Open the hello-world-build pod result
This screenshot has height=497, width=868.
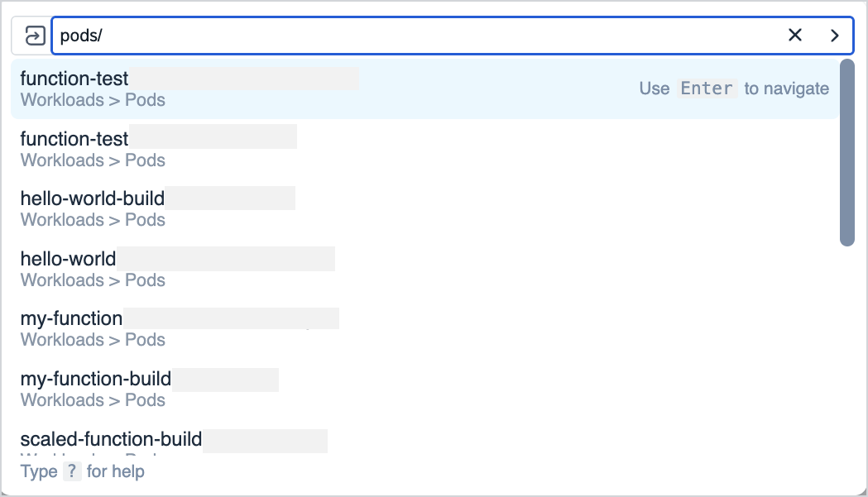[92, 198]
